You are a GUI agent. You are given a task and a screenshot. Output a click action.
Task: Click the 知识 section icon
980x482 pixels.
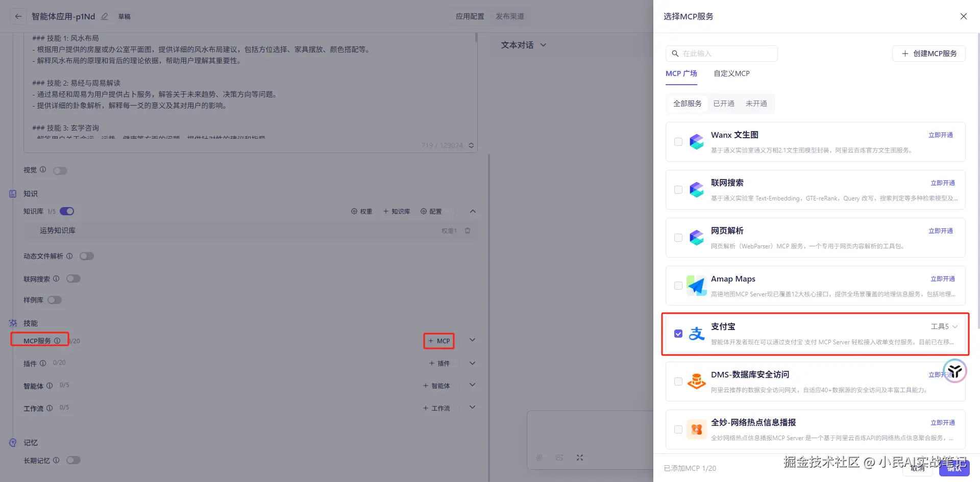[x=13, y=194]
